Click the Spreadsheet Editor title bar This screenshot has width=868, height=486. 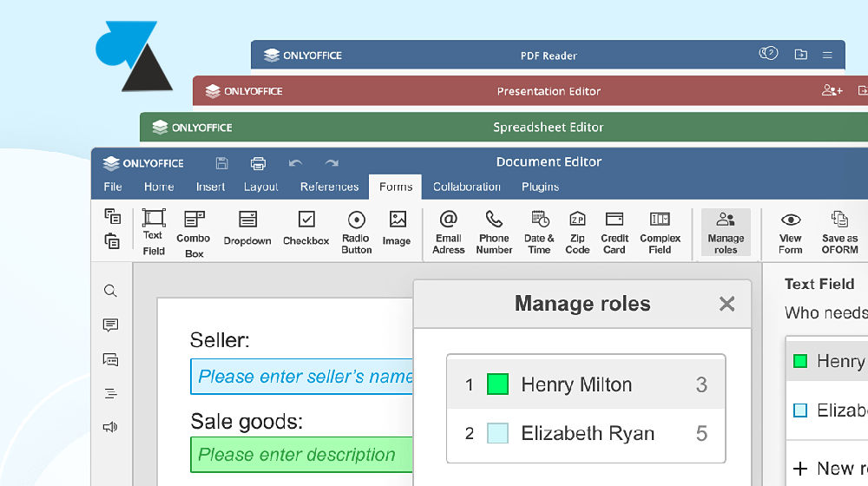pos(503,127)
